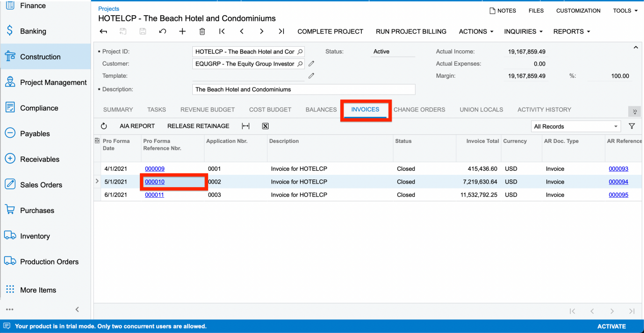The width and height of the screenshot is (644, 333).
Task: Go back using the left arrow icon
Action: (103, 31)
